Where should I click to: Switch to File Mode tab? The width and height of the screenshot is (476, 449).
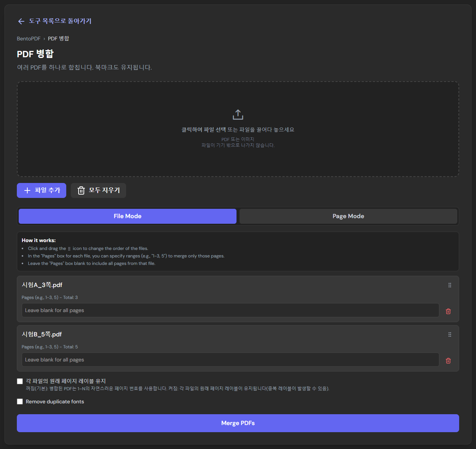point(128,216)
